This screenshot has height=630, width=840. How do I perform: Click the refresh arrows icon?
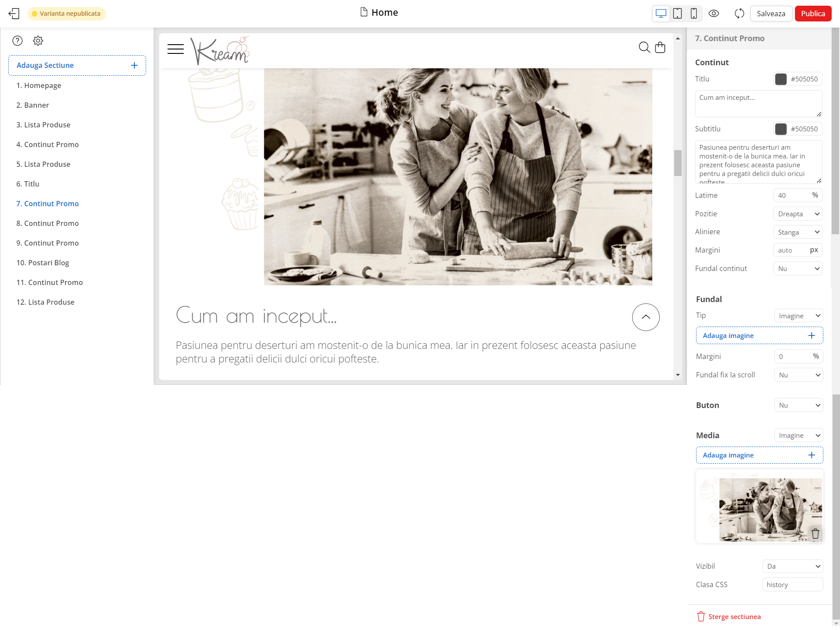pyautogui.click(x=739, y=14)
